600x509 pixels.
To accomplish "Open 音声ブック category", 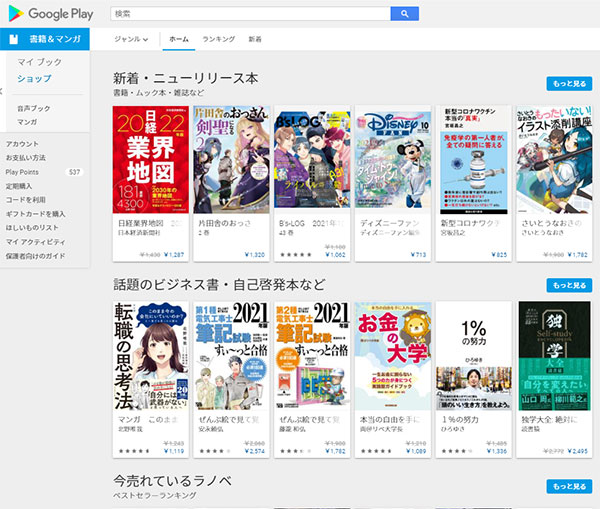I will click(x=34, y=108).
